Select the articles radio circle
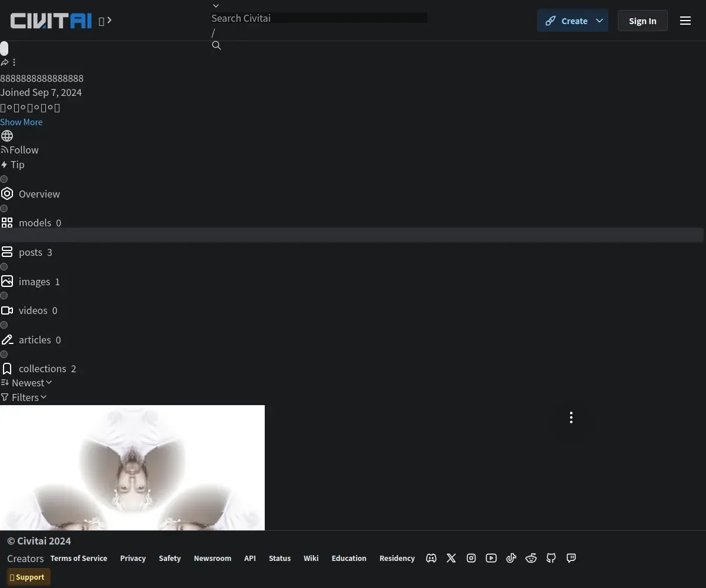The width and height of the screenshot is (706, 588). (4, 325)
